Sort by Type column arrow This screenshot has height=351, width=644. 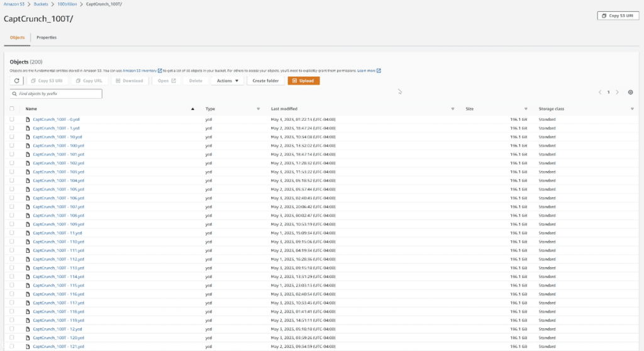(x=258, y=109)
